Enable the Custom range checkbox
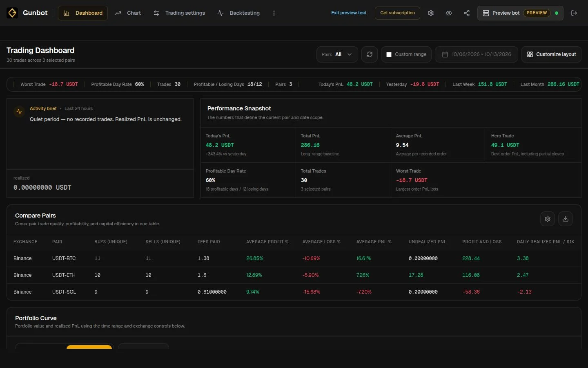588x368 pixels. (389, 54)
